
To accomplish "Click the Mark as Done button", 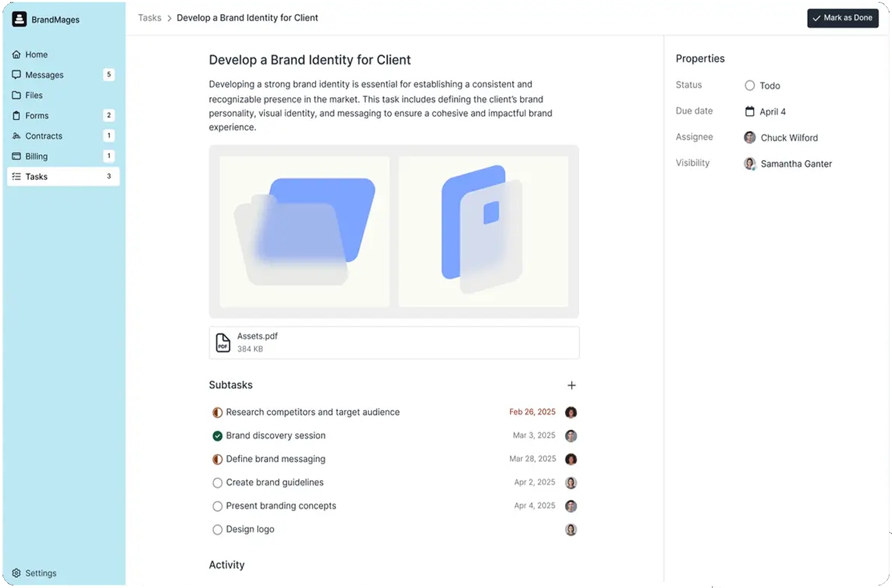I will coord(843,18).
